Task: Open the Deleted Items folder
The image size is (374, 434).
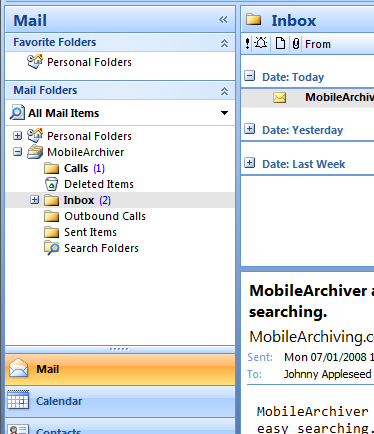Action: pyautogui.click(x=99, y=184)
